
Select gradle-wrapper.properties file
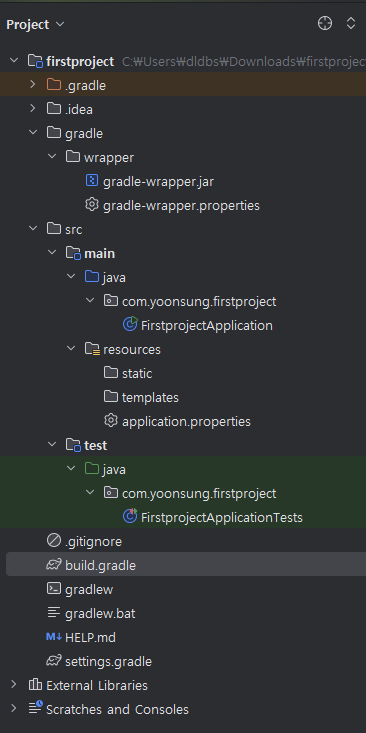tap(181, 205)
